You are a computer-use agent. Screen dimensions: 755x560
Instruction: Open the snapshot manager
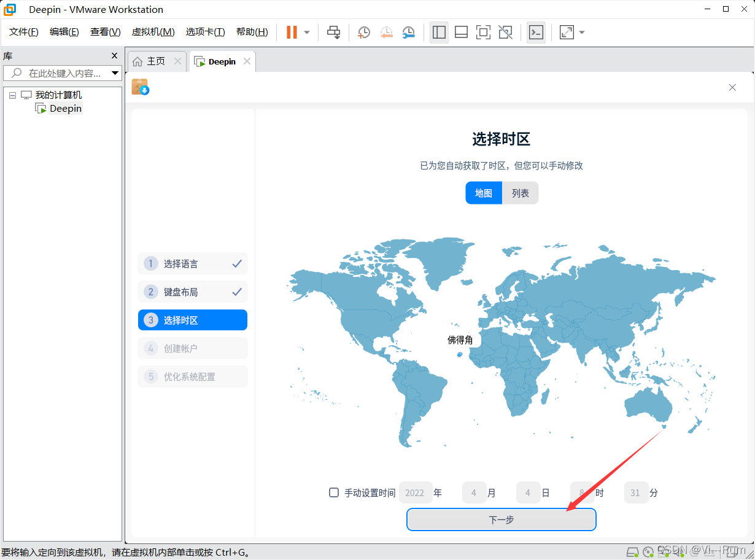click(x=408, y=33)
